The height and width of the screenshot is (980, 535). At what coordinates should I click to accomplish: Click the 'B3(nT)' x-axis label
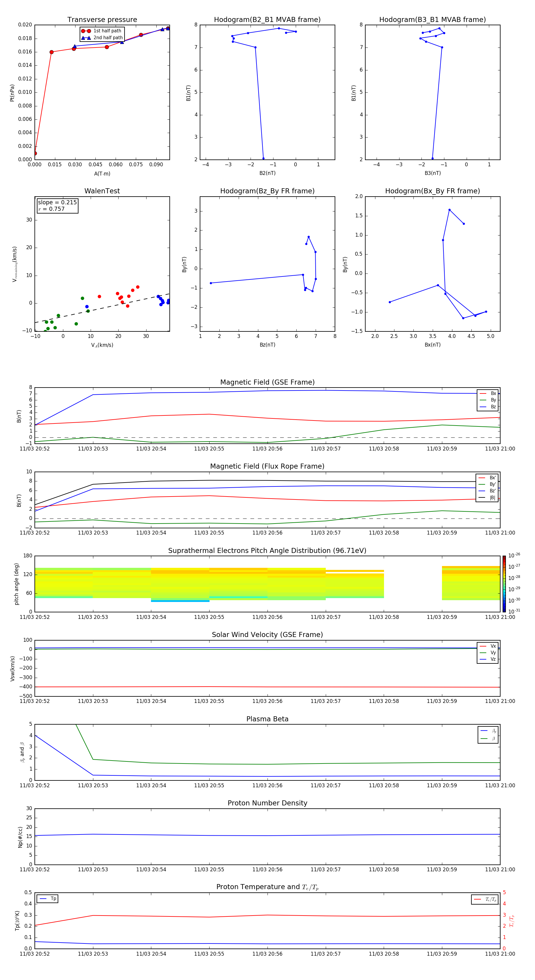(432, 173)
